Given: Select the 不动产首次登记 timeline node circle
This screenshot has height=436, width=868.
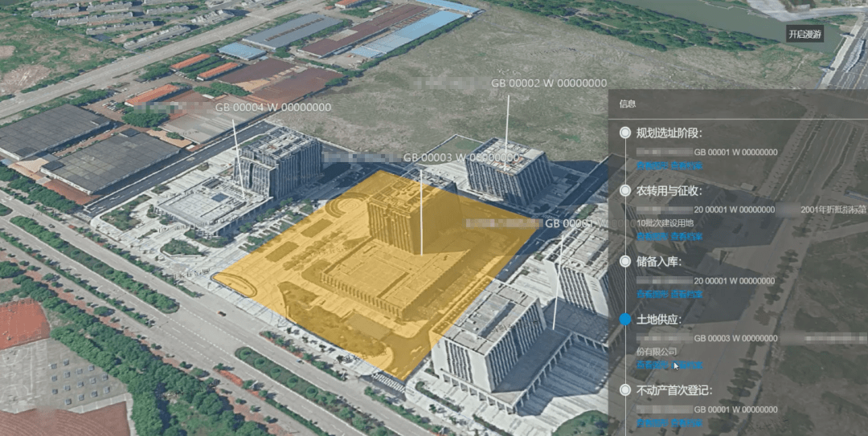Looking at the screenshot, I should tap(625, 390).
